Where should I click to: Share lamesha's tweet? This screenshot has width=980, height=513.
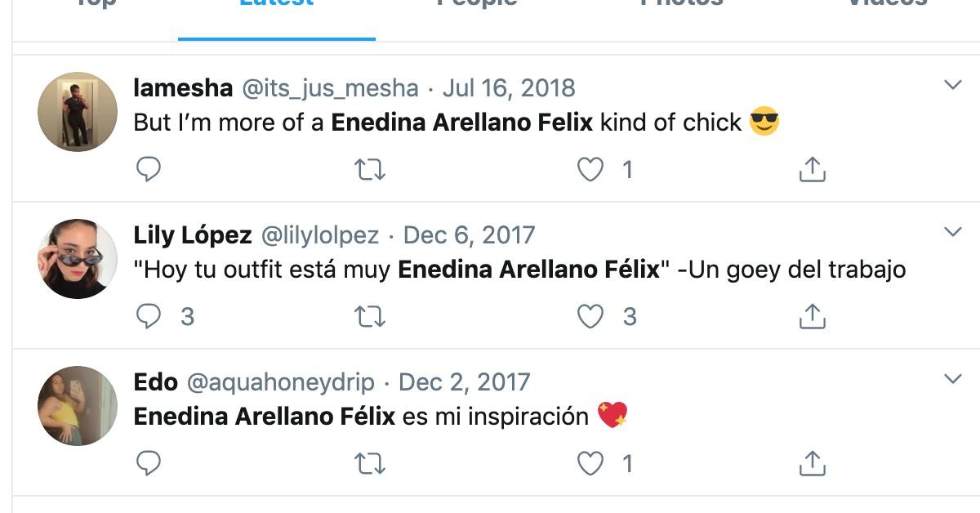pos(812,170)
